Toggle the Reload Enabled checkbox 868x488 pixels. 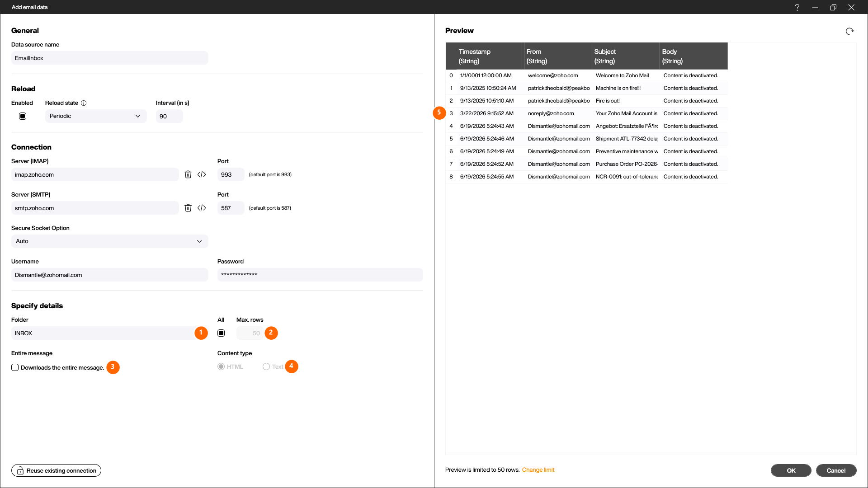click(x=23, y=116)
